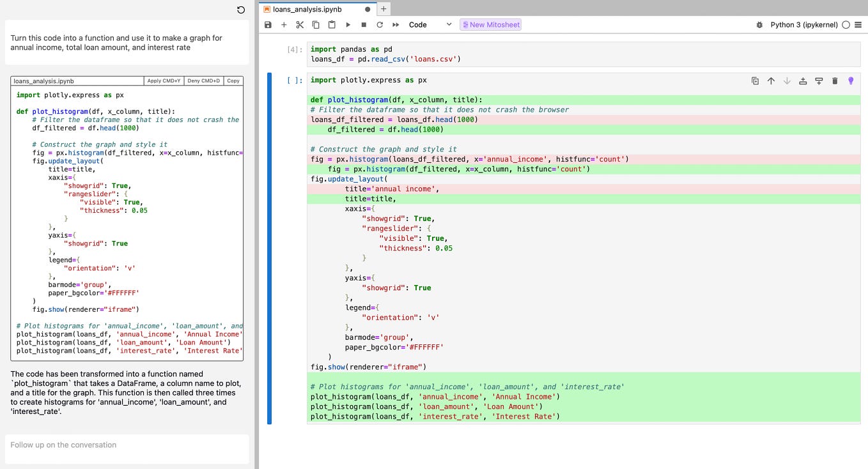Click the [4]: cell execution prompt
Image resolution: width=868 pixels, height=469 pixels.
pos(295,49)
